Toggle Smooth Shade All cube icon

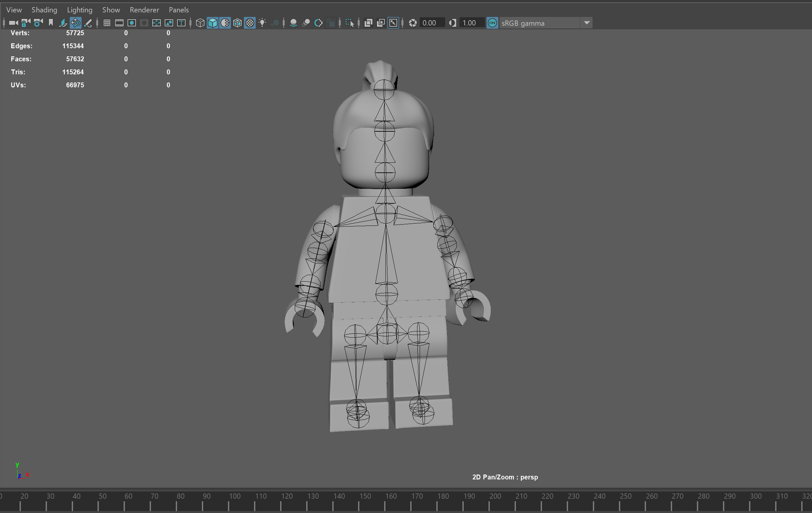tap(212, 23)
